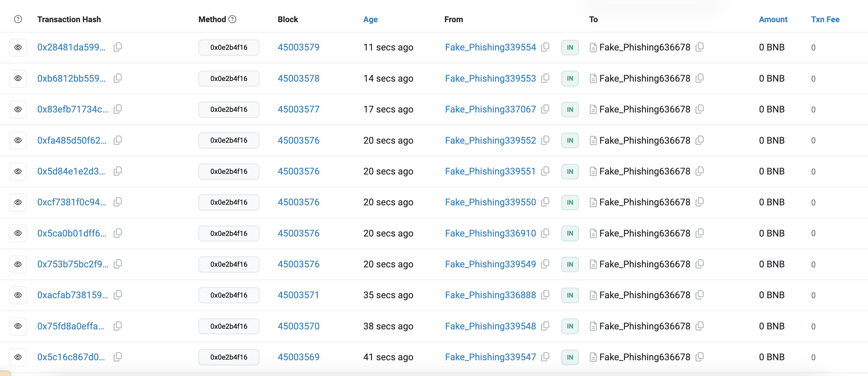This screenshot has width=868, height=376.
Task: Copy hash 0xb6812bb559 to clipboard
Action: tap(118, 78)
